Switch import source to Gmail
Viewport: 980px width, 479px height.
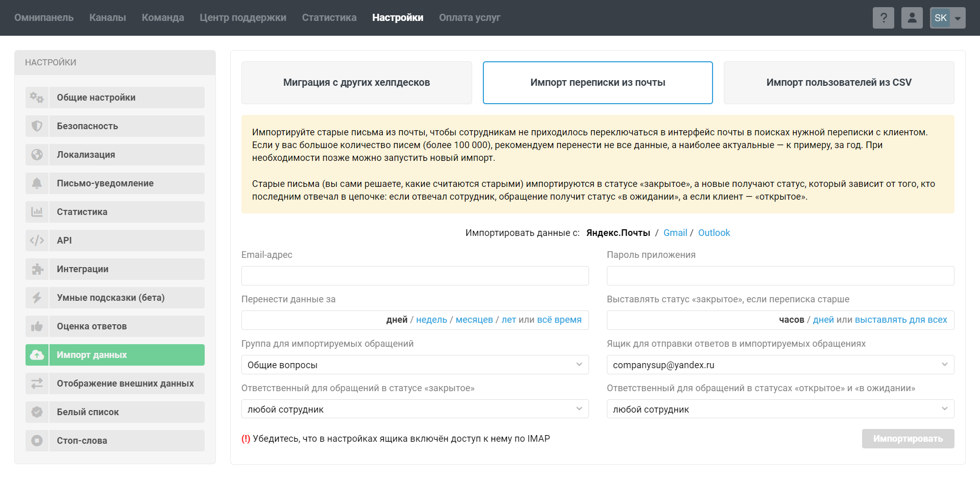tap(675, 233)
